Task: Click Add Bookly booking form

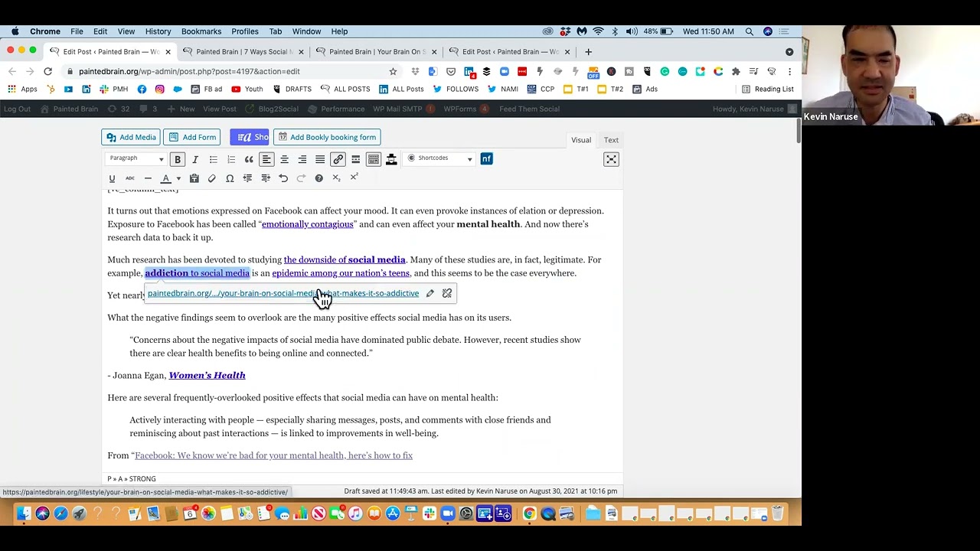Action: point(327,137)
